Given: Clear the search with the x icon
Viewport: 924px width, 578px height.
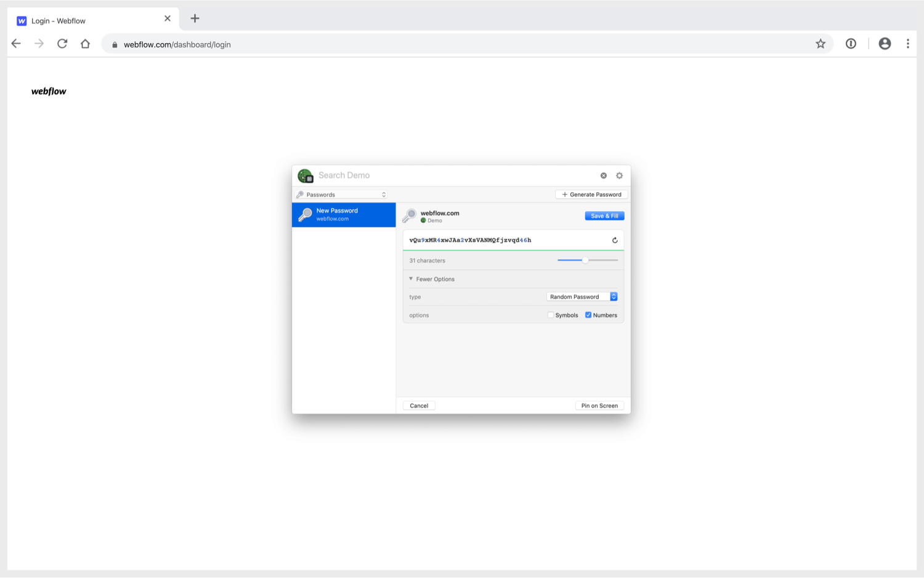Looking at the screenshot, I should point(604,175).
